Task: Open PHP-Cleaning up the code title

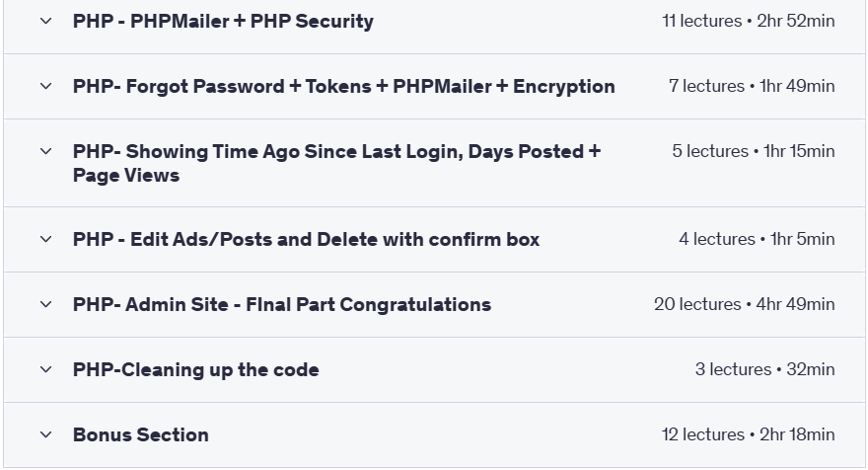Action: 196,369
